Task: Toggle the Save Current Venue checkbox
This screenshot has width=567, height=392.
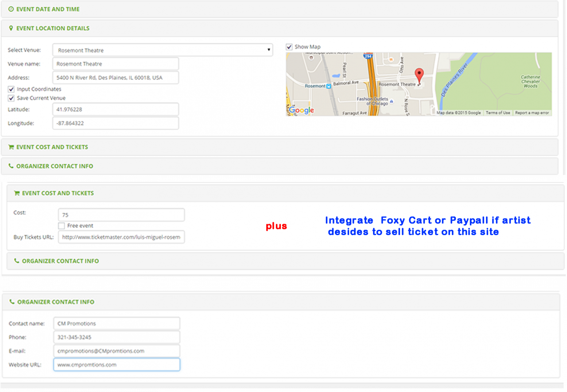Action: [x=11, y=98]
